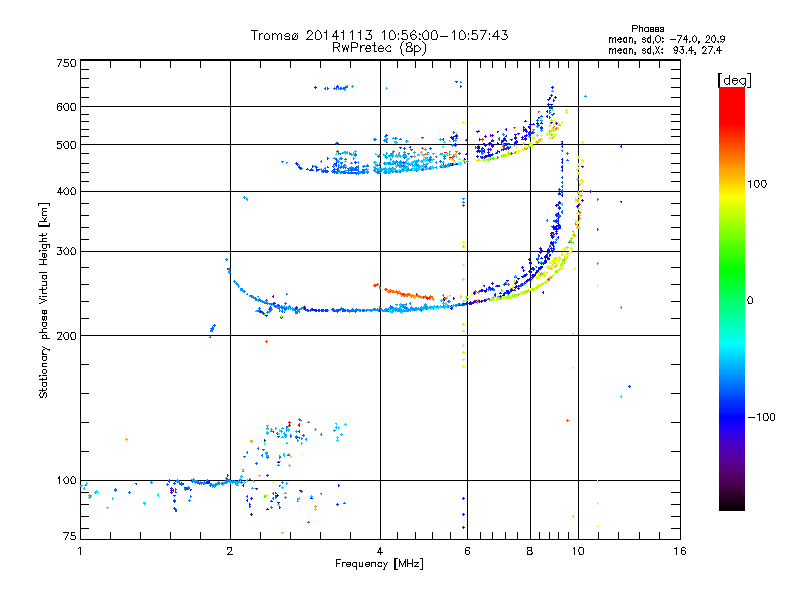Click the plot title 'Tromsø 20141113 10:56:00-10:57:43'

click(x=379, y=35)
